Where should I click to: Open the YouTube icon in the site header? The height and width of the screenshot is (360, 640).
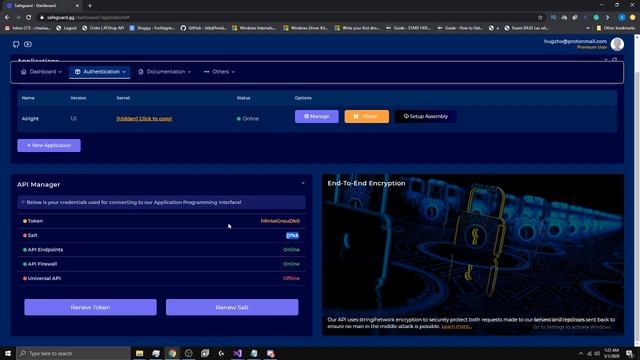tap(28, 44)
